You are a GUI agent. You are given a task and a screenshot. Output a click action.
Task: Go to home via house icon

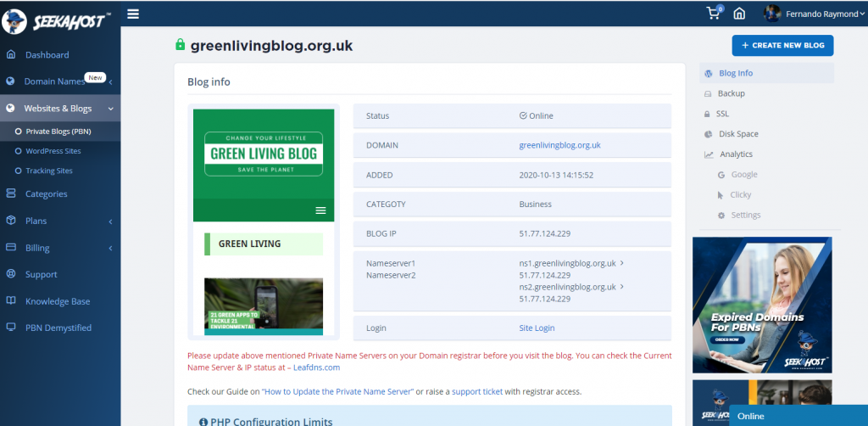739,14
